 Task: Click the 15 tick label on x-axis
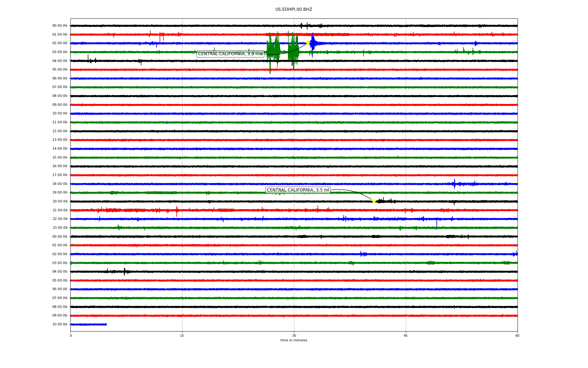[x=182, y=335]
